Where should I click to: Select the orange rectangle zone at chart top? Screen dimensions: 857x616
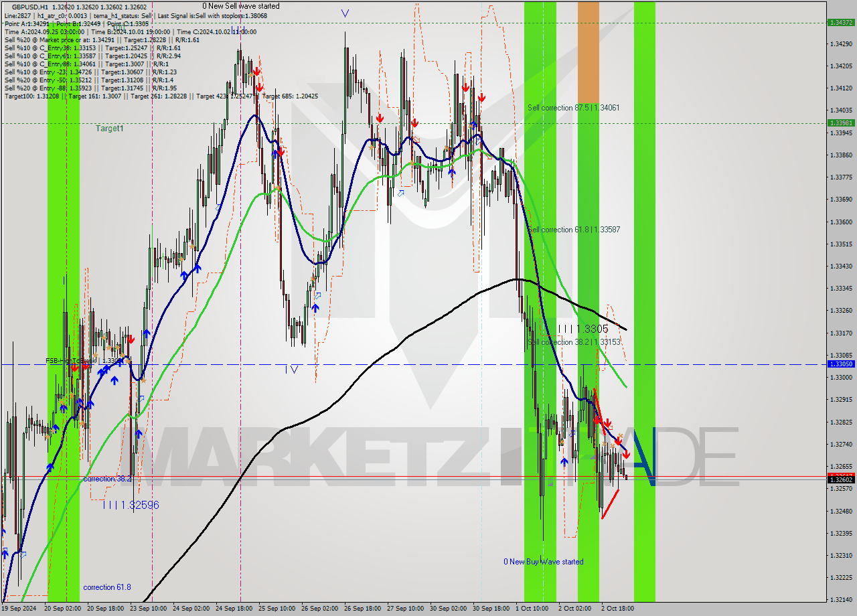pyautogui.click(x=589, y=52)
